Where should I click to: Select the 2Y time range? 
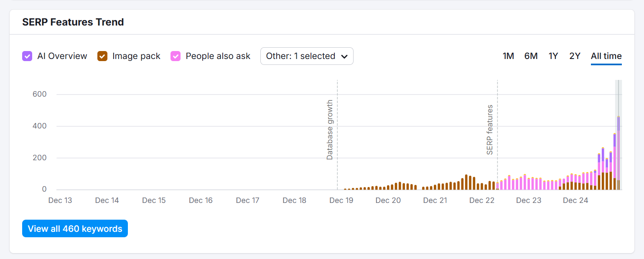tap(575, 56)
